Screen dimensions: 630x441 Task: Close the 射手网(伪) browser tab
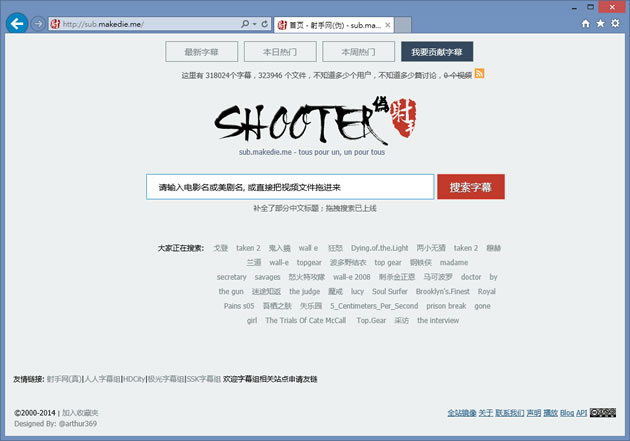(x=388, y=25)
